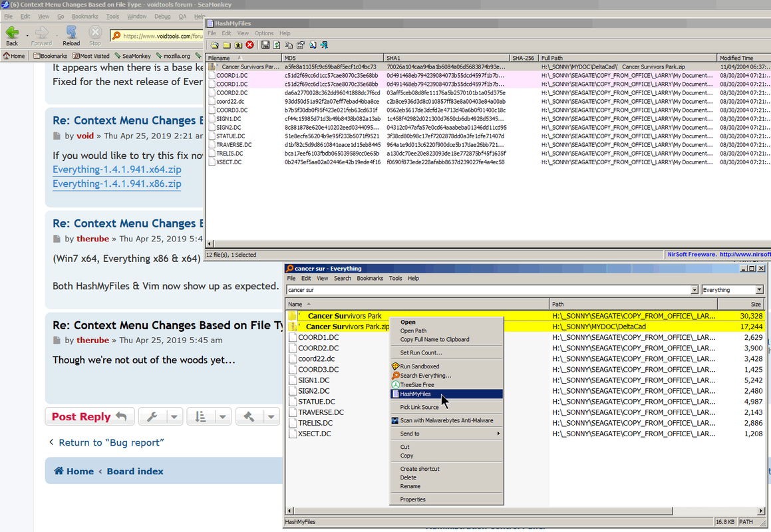
Task: Click the forum Home icon in the breadcrumb
Action: coord(59,471)
